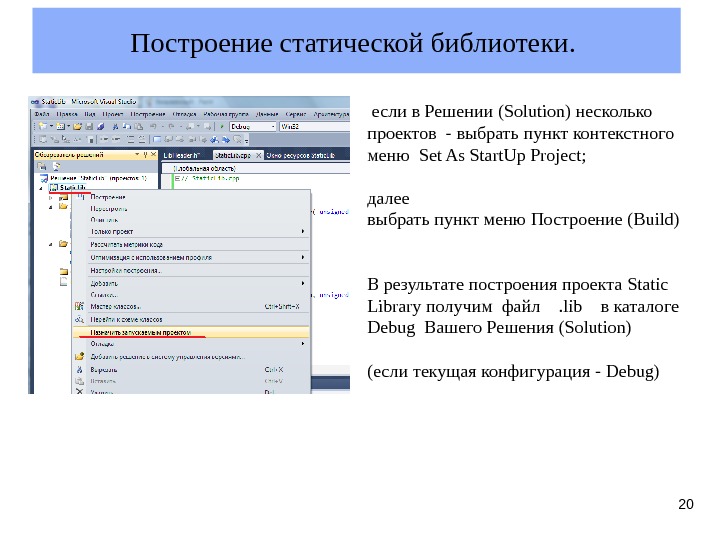Click the New Project toolbar icon
Screen dimensions: 720x540
coord(42,126)
